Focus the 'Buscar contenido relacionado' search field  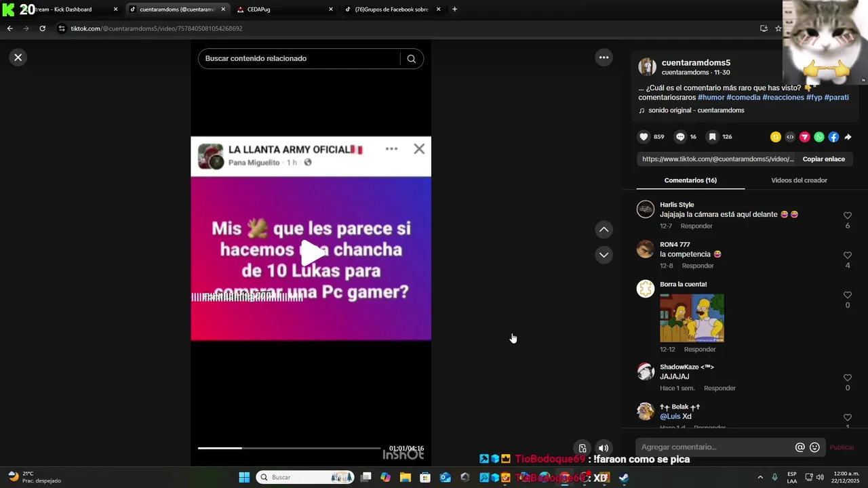301,58
